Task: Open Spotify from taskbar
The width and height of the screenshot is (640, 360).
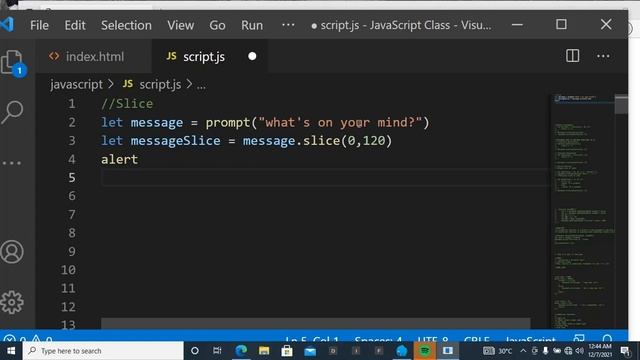Action: point(424,351)
